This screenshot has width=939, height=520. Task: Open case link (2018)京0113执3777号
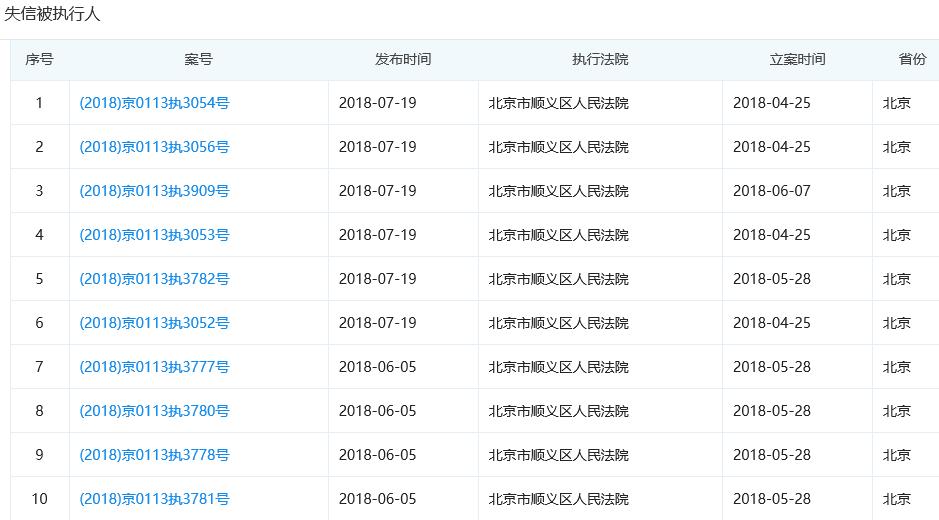point(155,367)
